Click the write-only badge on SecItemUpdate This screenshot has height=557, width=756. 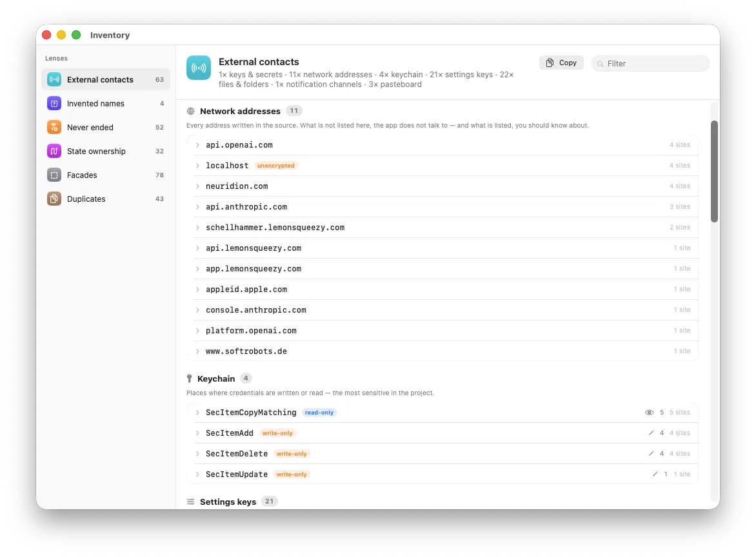point(292,474)
